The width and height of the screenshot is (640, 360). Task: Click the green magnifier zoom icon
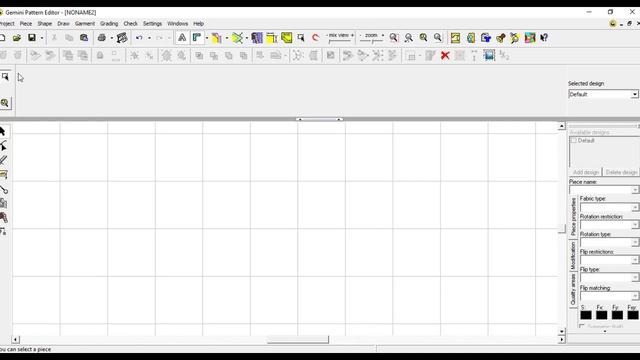click(423, 38)
